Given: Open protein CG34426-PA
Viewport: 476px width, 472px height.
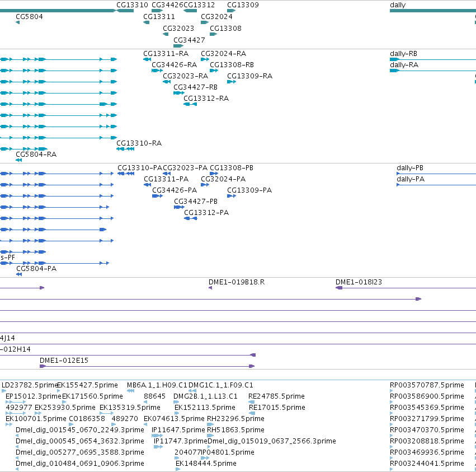Looking at the screenshot, I should [175, 190].
